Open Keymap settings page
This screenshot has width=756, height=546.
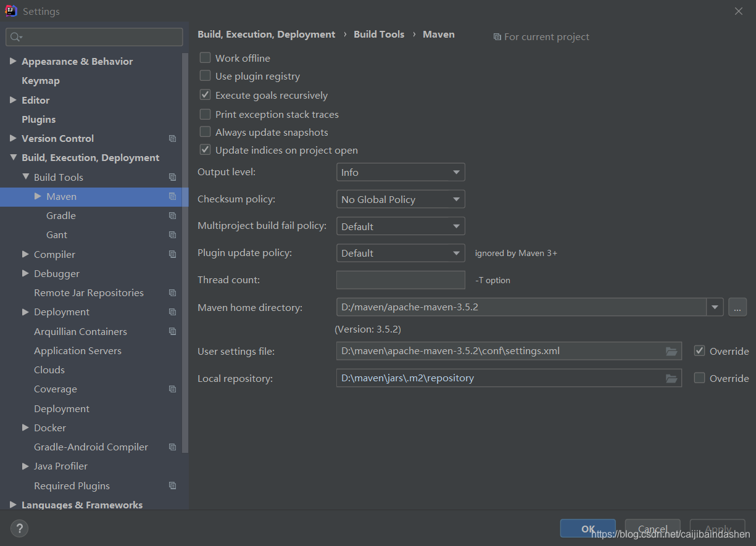coord(41,81)
